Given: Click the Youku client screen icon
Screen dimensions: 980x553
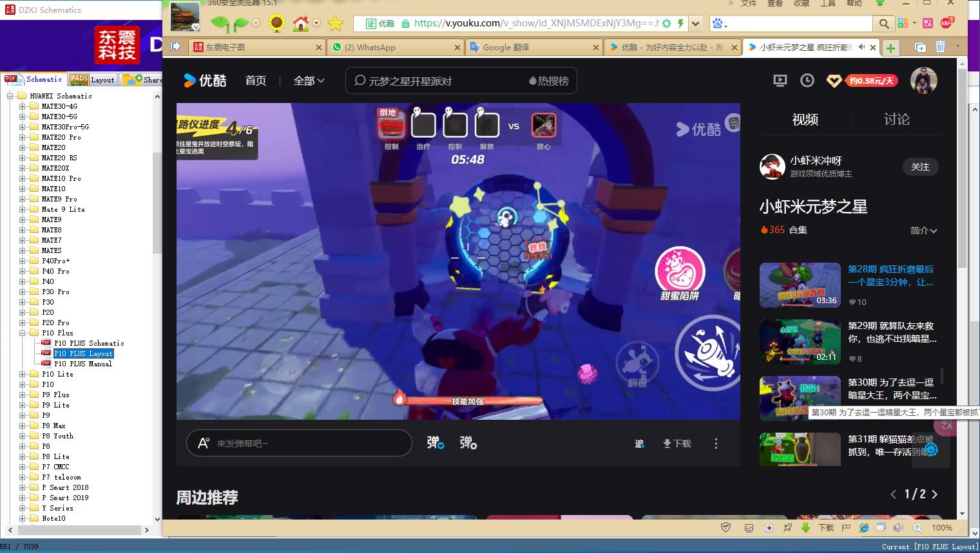Looking at the screenshot, I should point(780,80).
